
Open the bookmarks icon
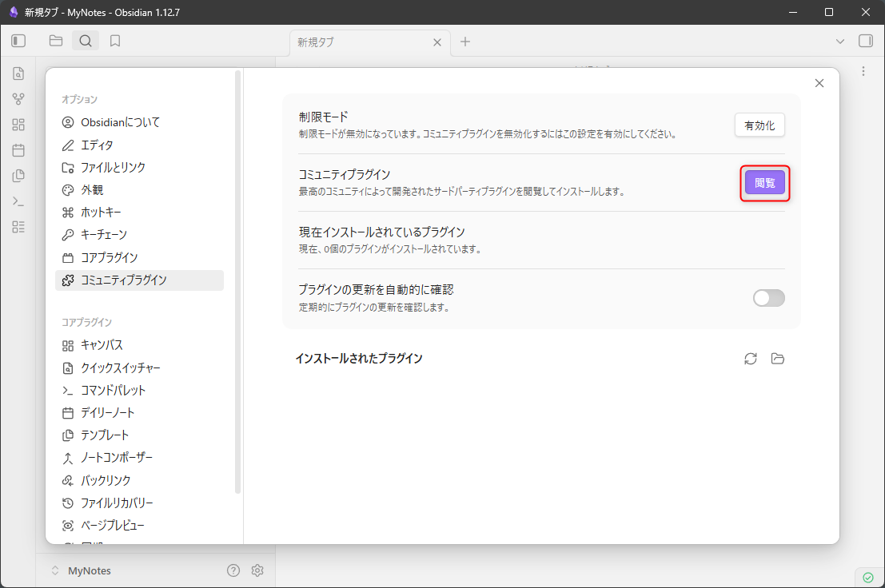[115, 41]
